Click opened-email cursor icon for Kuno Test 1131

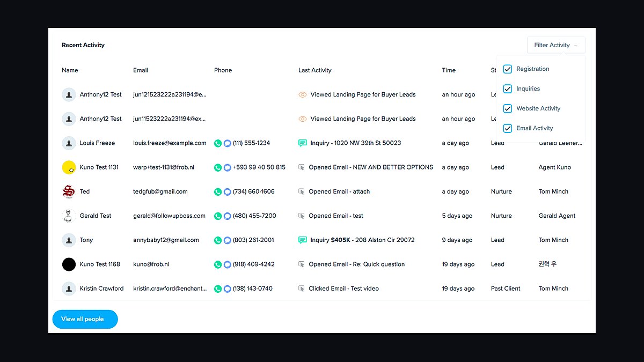pyautogui.click(x=302, y=167)
